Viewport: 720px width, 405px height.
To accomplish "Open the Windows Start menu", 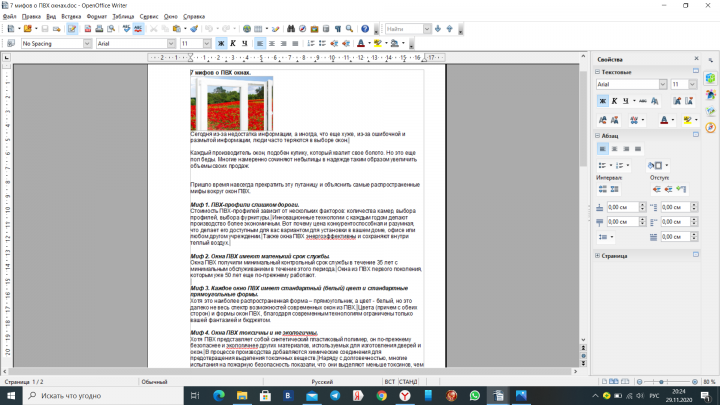I will coord(11,395).
